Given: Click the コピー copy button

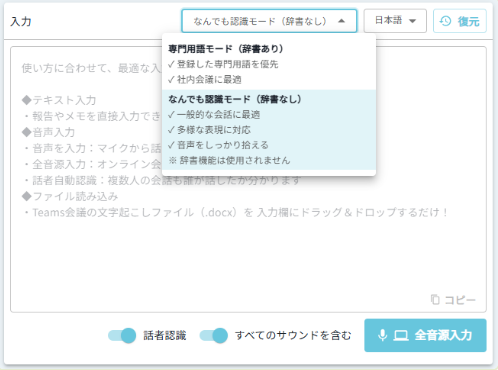Looking at the screenshot, I should click(x=453, y=300).
